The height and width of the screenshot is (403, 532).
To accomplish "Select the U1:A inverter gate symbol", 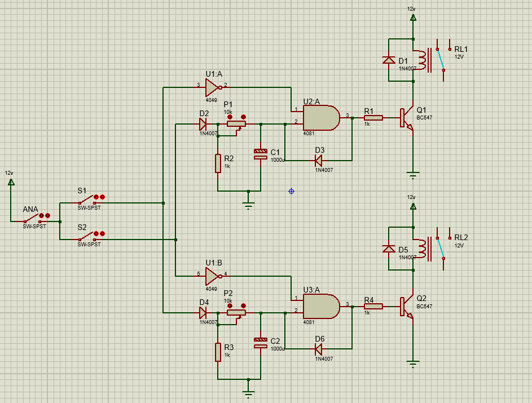I will click(213, 87).
